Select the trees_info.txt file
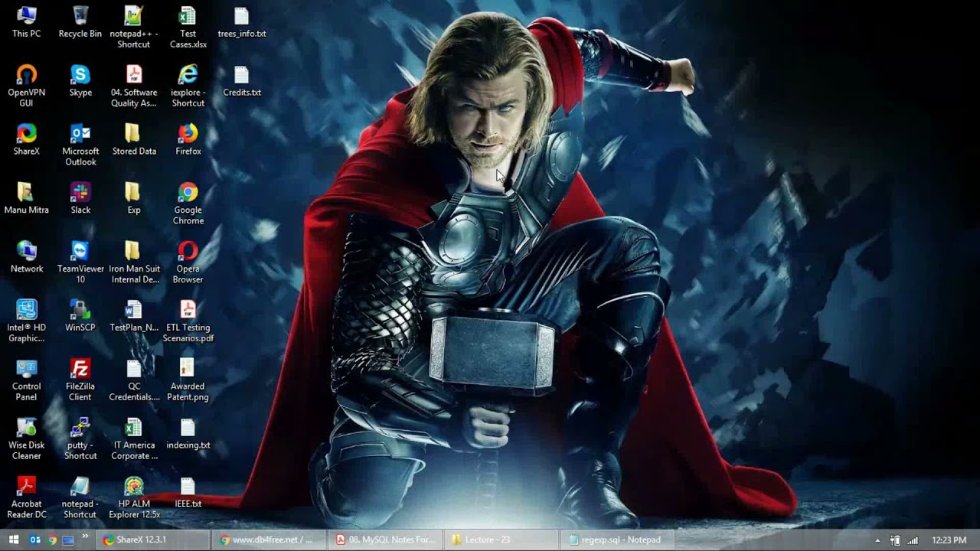 242,21
